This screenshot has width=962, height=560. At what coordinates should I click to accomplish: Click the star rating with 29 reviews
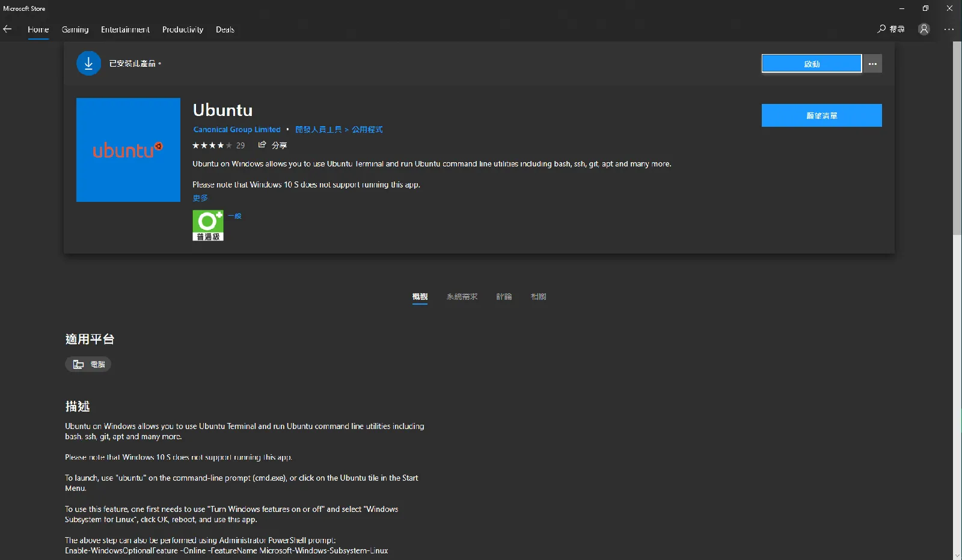(218, 145)
